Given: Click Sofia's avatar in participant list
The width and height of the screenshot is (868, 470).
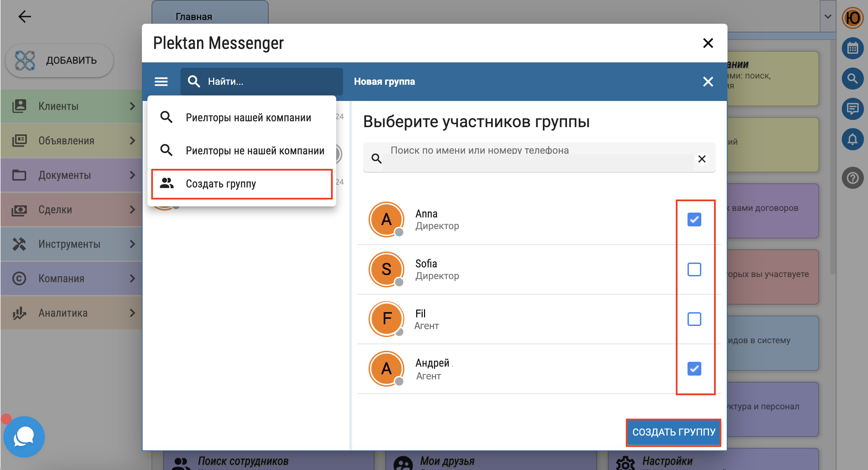Looking at the screenshot, I should tap(386, 269).
